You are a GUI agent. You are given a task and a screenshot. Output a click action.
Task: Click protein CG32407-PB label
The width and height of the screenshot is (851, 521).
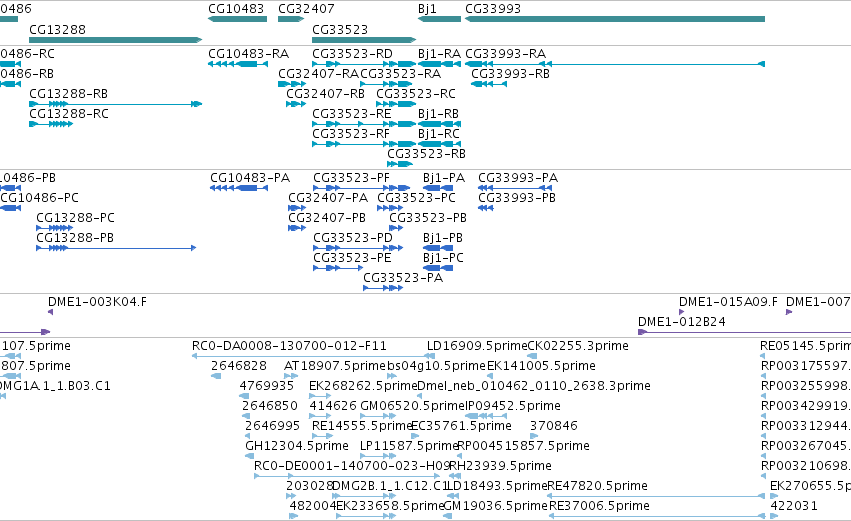coord(327,218)
